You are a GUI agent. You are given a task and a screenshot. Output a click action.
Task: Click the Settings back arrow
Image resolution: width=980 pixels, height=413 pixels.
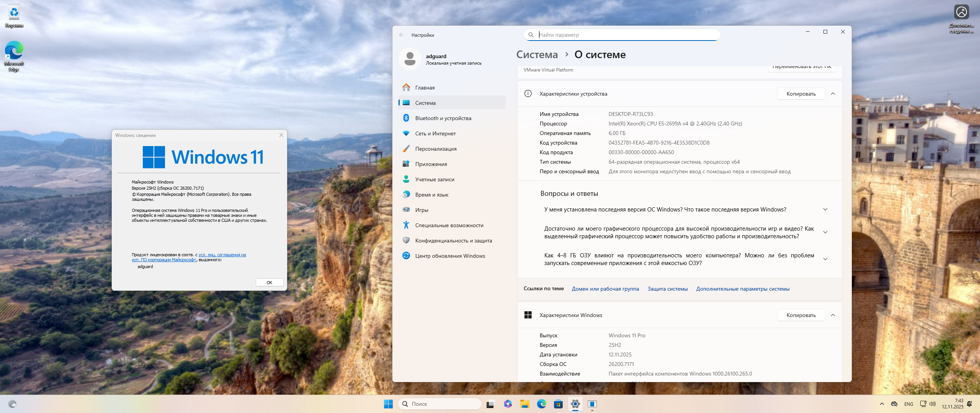[401, 35]
